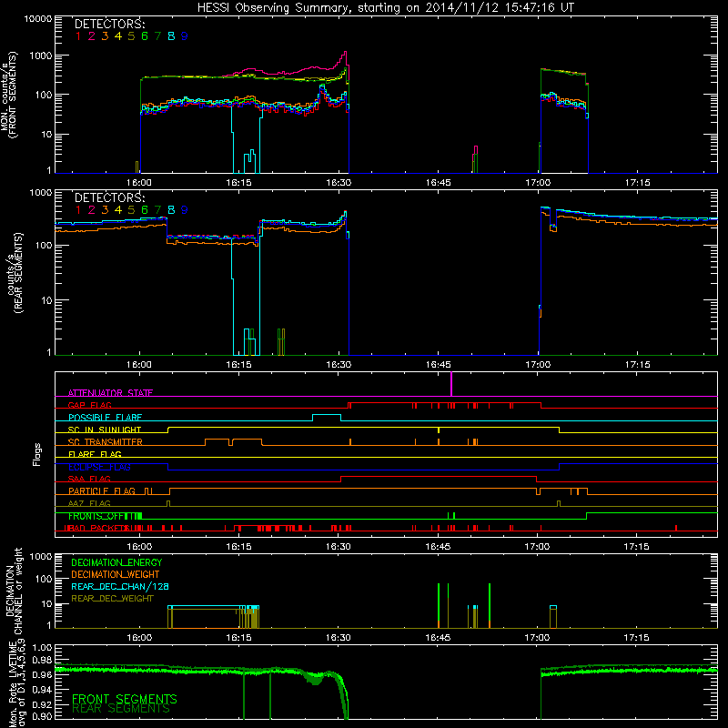Click the 10000 tick label on front segments axis
This screenshot has height=728, width=728.
pyautogui.click(x=38, y=19)
